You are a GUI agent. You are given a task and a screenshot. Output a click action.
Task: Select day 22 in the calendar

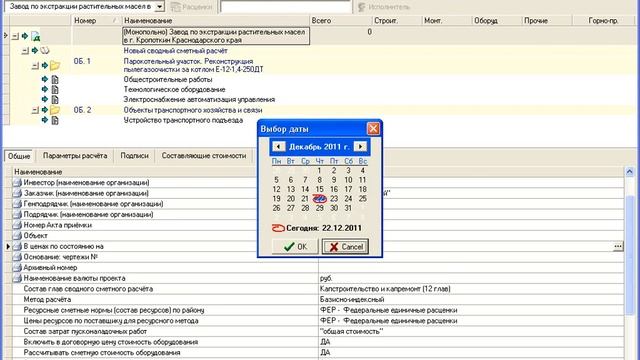[319, 198]
